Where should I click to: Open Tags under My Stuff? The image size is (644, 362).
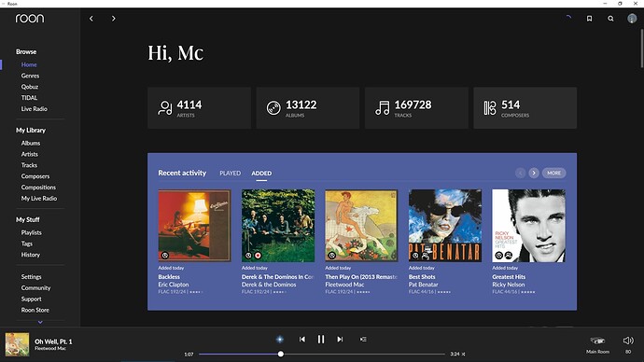[x=27, y=244]
